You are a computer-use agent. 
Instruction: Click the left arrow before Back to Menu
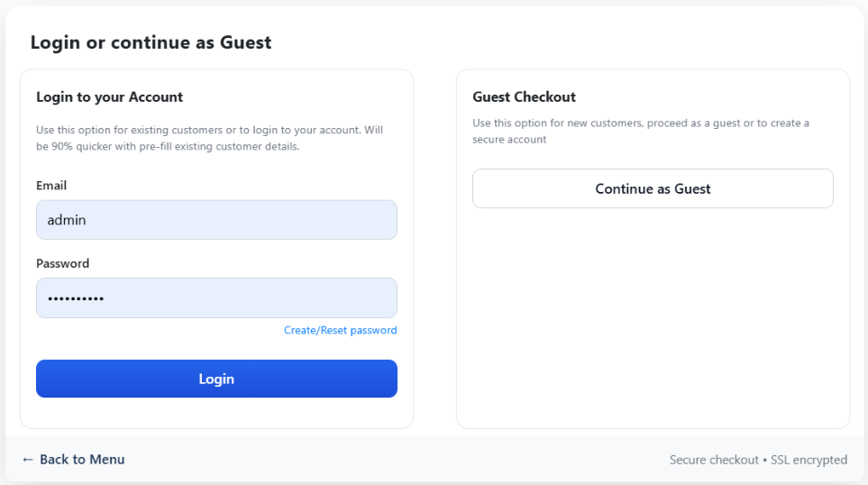28,460
